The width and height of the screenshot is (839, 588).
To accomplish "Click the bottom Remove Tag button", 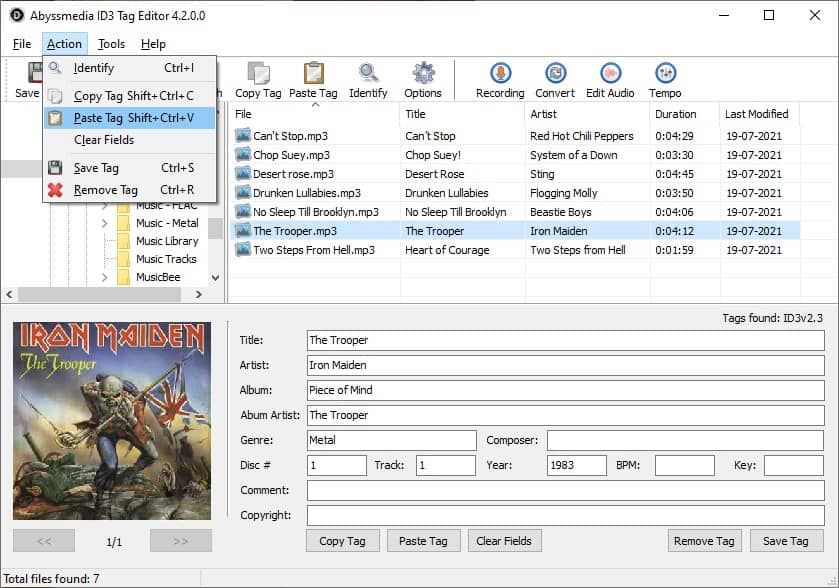I will [x=704, y=541].
